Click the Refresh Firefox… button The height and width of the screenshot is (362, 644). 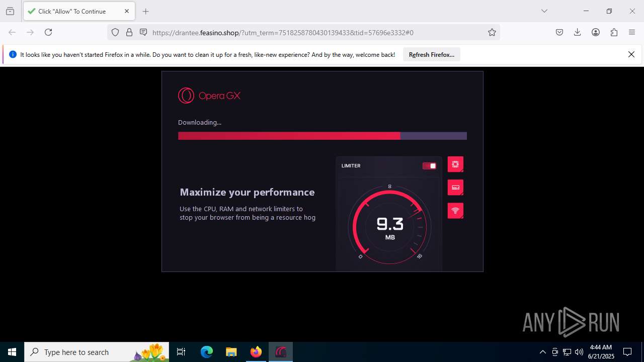click(x=432, y=55)
